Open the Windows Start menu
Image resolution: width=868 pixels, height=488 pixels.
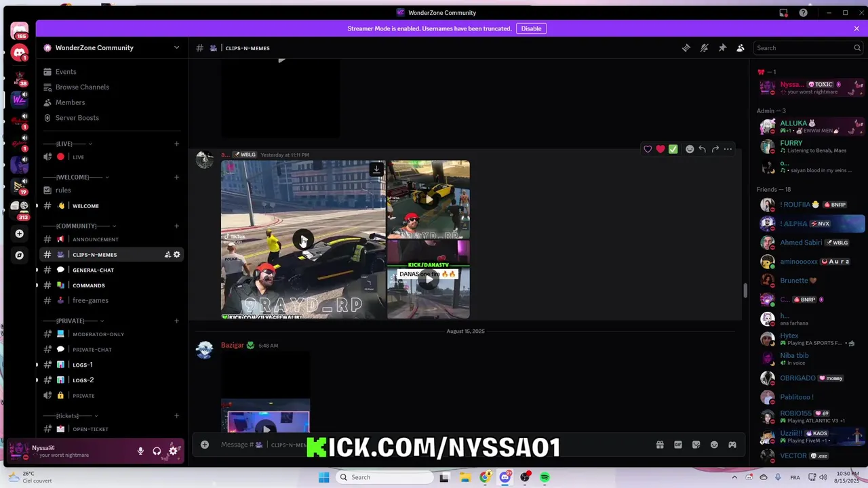tap(324, 477)
